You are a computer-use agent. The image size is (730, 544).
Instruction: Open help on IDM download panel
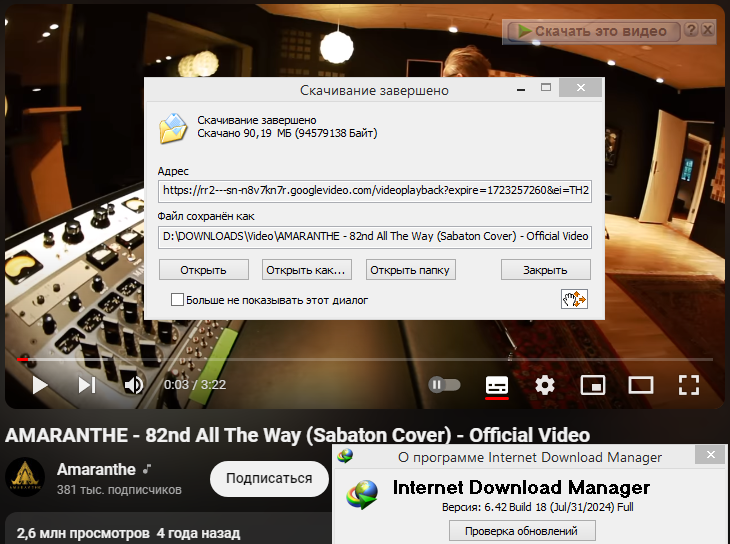pyautogui.click(x=691, y=30)
